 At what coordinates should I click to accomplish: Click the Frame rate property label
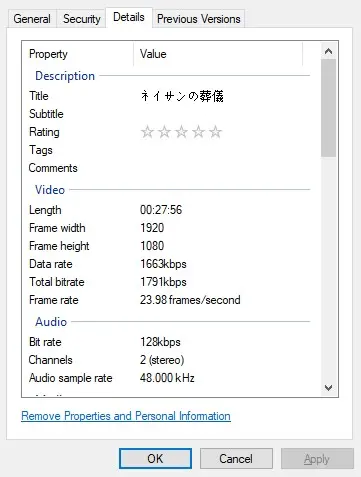click(x=54, y=300)
